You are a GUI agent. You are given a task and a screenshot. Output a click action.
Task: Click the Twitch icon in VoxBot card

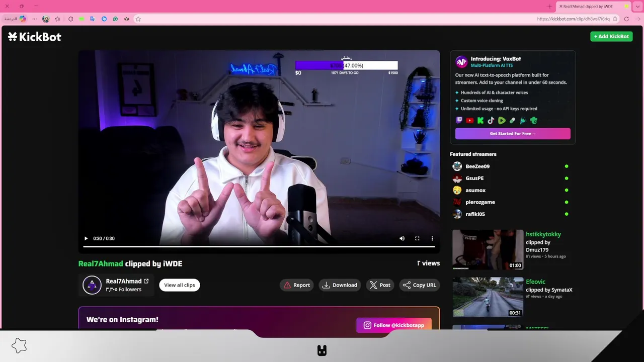[459, 121]
